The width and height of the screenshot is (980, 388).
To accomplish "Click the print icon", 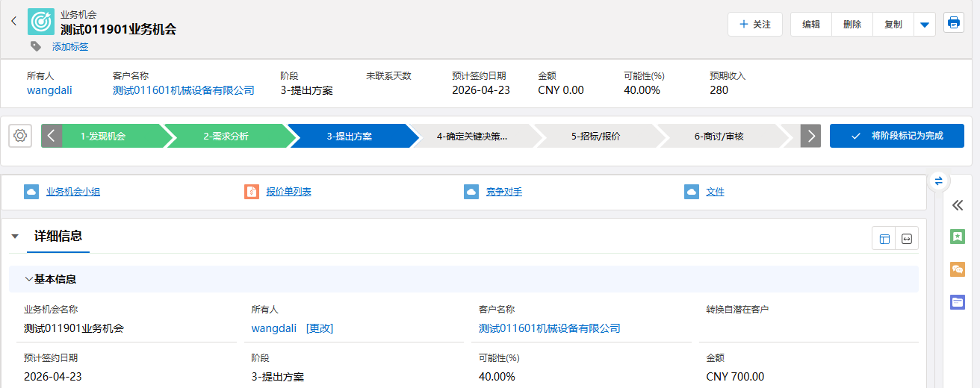I will tap(953, 23).
